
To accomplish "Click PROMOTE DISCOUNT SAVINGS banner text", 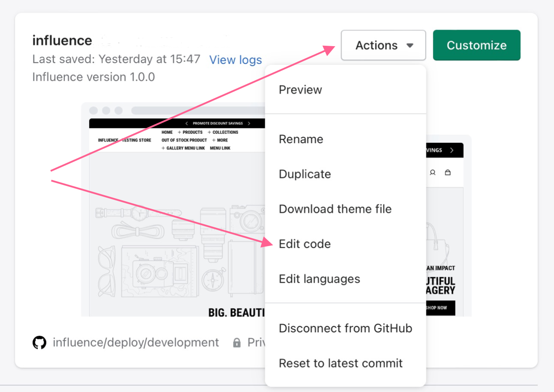I will (218, 124).
